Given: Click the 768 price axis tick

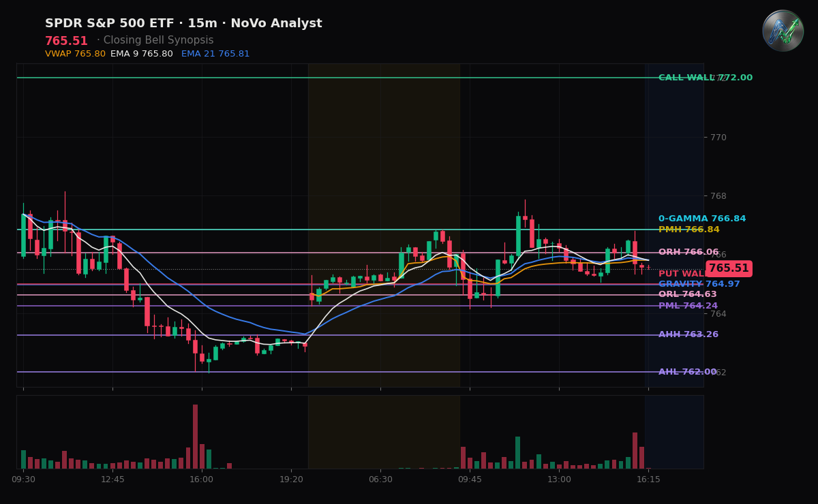Looking at the screenshot, I should click(x=718, y=196).
